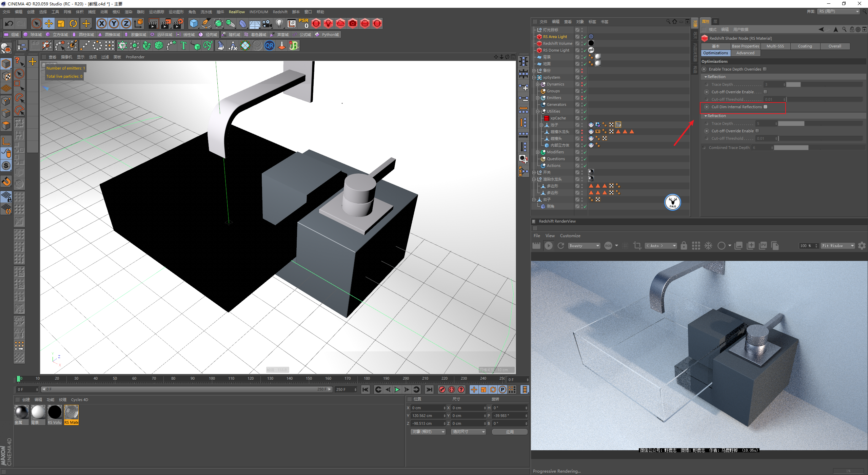Viewport: 868px width, 475px height.
Task: Select the Rotate tool icon
Action: point(73,23)
